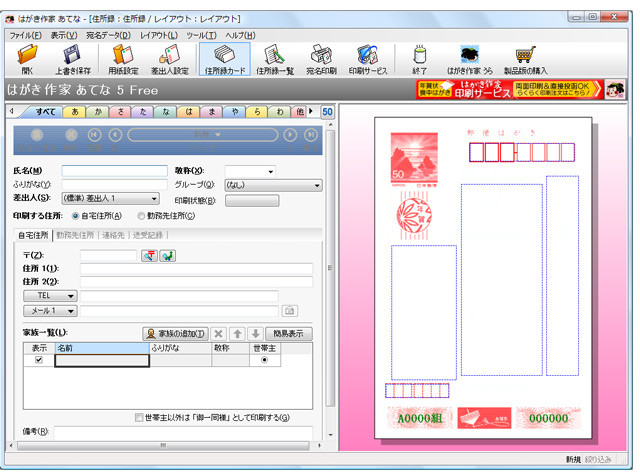Viewport: 640px width, 472px height.
Task: Click the 家族の追加 button
Action: pyautogui.click(x=176, y=334)
